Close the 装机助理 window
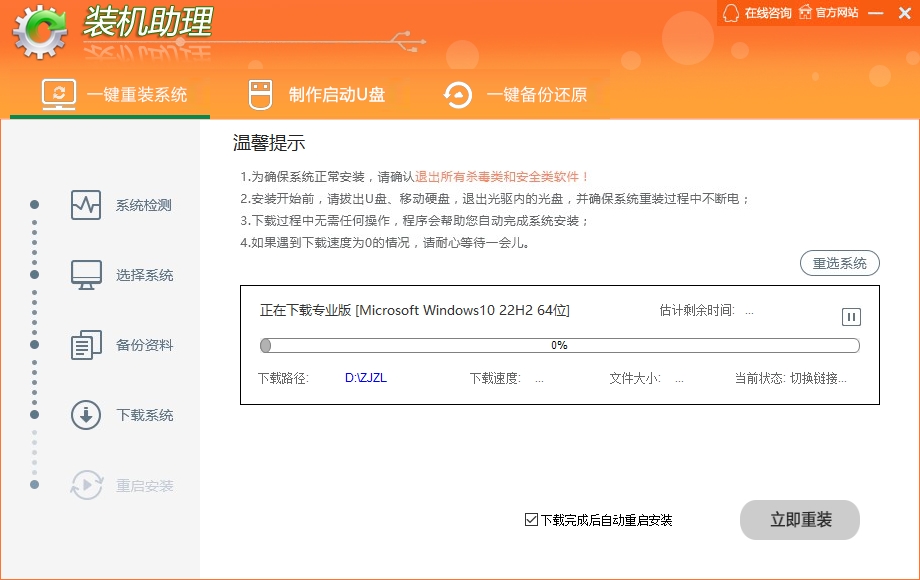 pyautogui.click(x=905, y=13)
